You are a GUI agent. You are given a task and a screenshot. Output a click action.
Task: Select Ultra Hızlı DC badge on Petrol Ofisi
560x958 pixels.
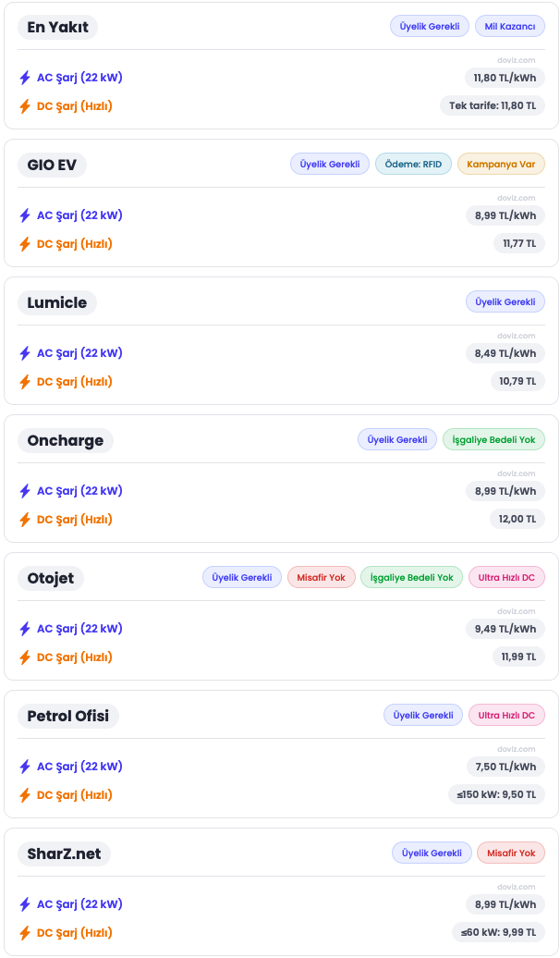506,716
